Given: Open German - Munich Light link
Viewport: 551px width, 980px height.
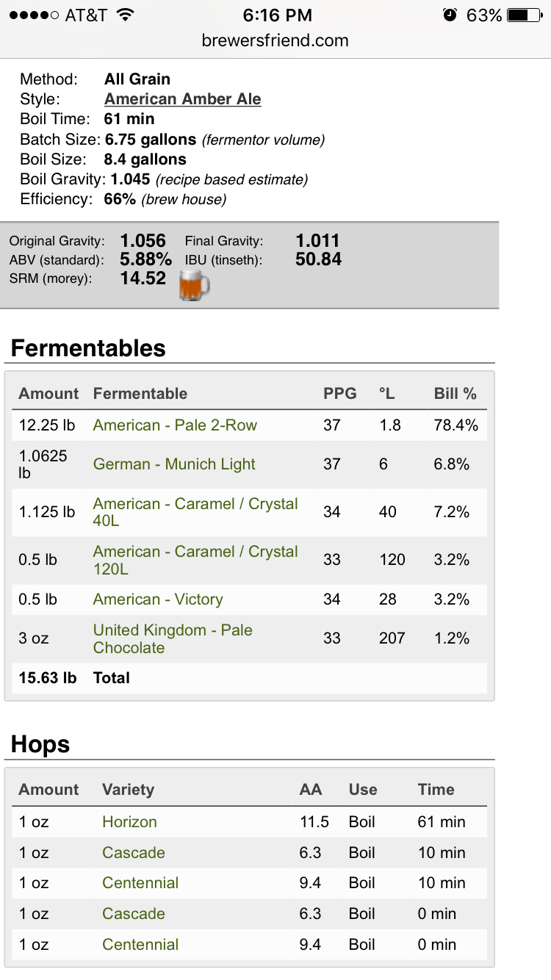Looking at the screenshot, I should coord(174,464).
